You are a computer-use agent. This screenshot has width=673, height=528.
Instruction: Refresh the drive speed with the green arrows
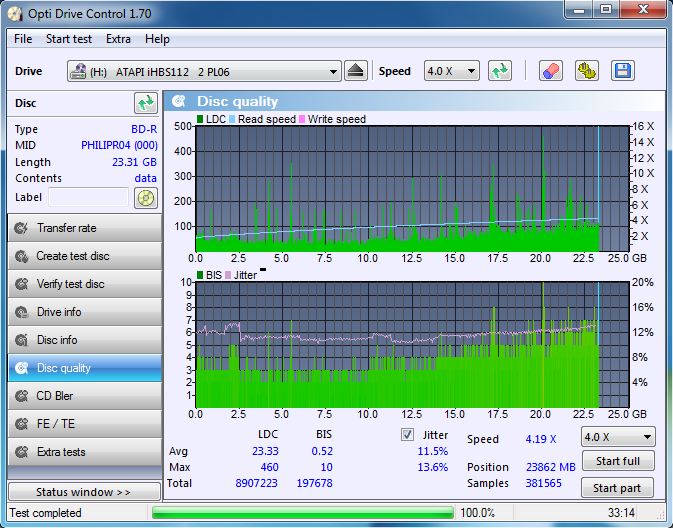pyautogui.click(x=500, y=71)
